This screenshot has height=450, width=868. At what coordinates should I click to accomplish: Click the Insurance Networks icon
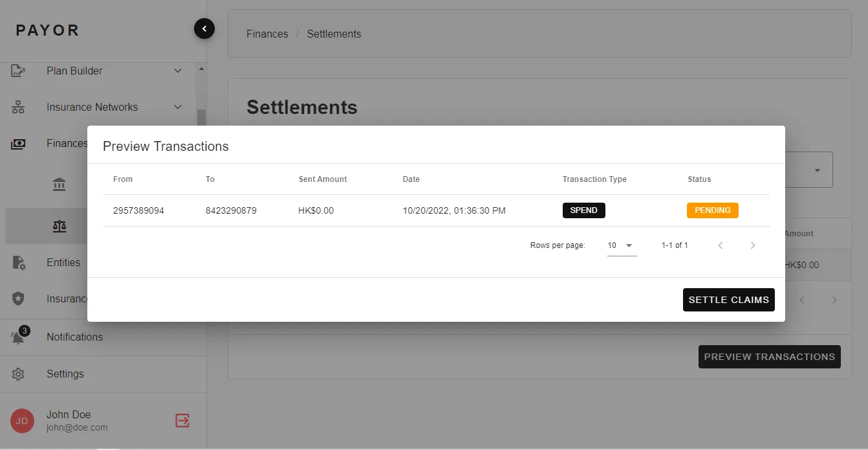pos(18,107)
